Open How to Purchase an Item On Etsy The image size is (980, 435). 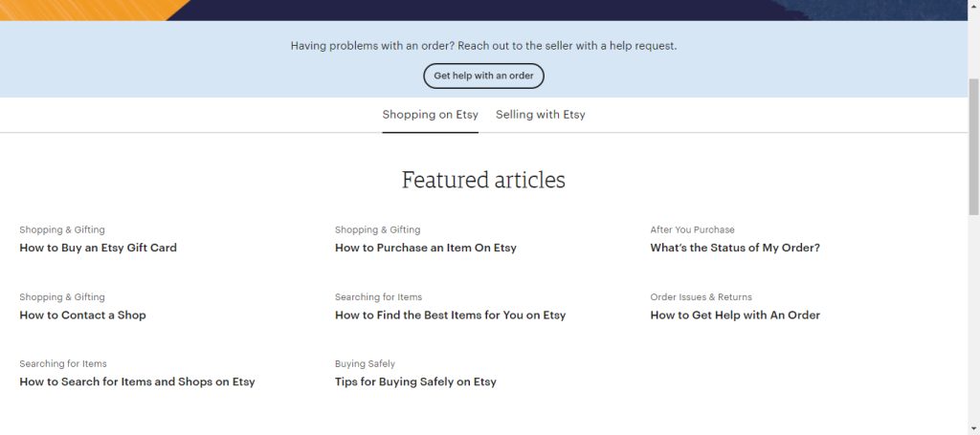click(426, 248)
